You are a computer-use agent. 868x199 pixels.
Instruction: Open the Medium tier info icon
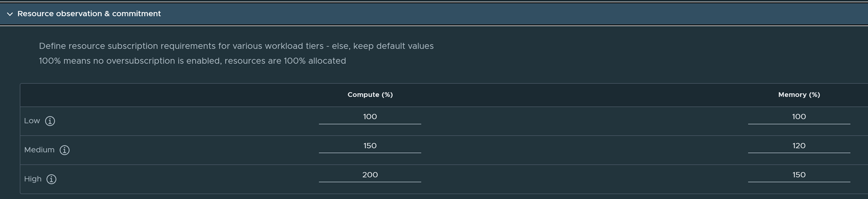point(65,150)
